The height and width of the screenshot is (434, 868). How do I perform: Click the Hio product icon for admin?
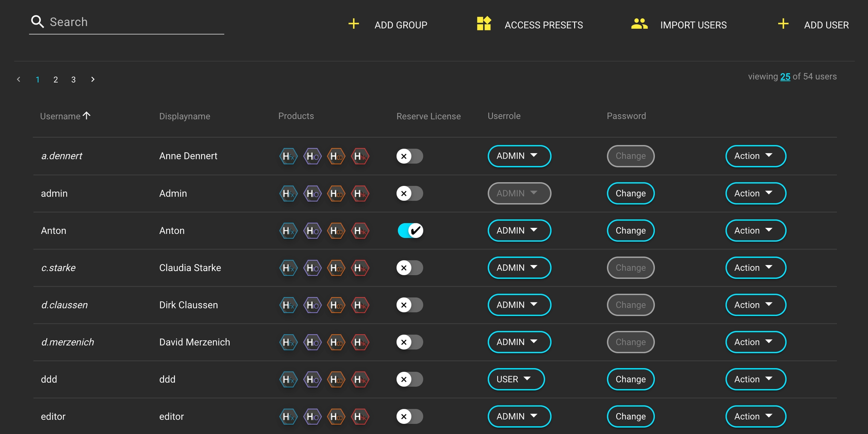312,193
